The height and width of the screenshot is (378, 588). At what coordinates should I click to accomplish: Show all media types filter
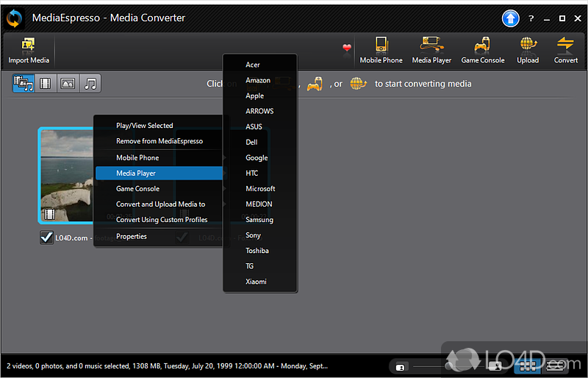tap(24, 83)
